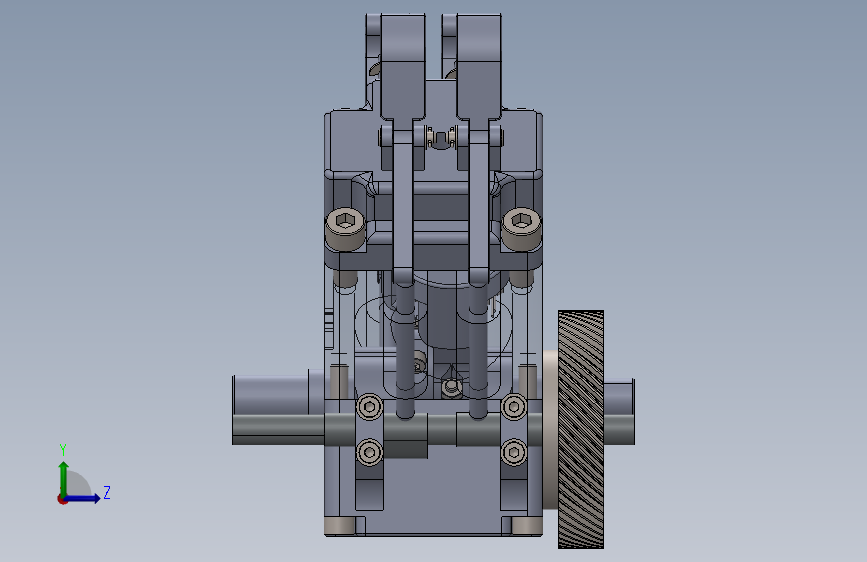Select the large upper-right socket cap screw
The width and height of the screenshot is (867, 562).
[x=521, y=228]
